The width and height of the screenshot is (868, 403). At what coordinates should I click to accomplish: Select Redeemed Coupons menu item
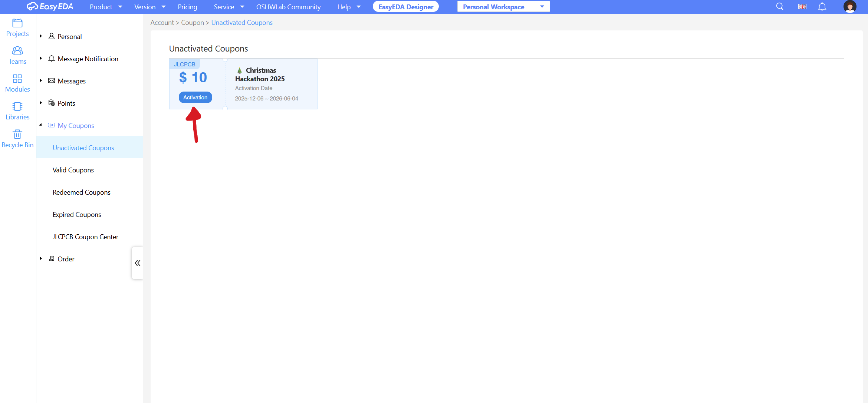coord(82,192)
